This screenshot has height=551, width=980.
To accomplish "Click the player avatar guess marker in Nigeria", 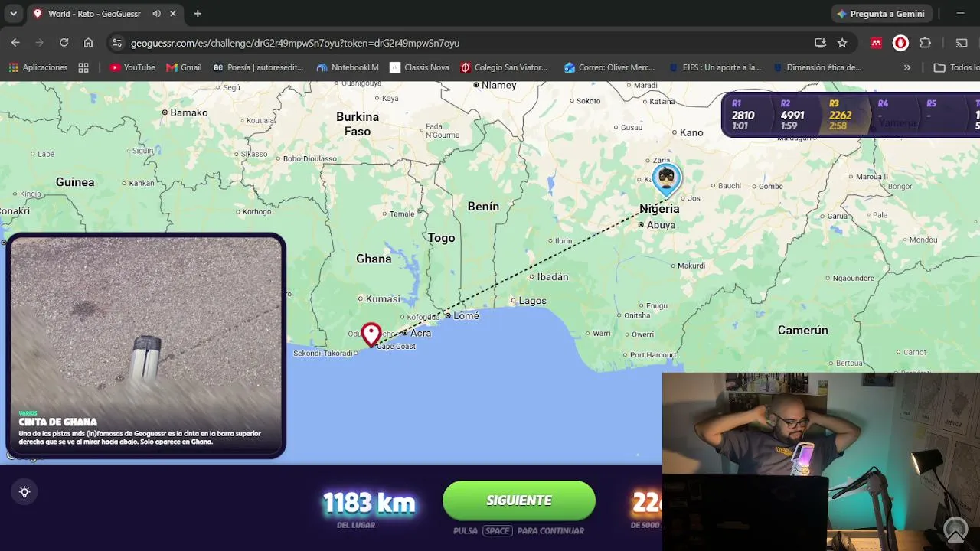I will coord(667,181).
